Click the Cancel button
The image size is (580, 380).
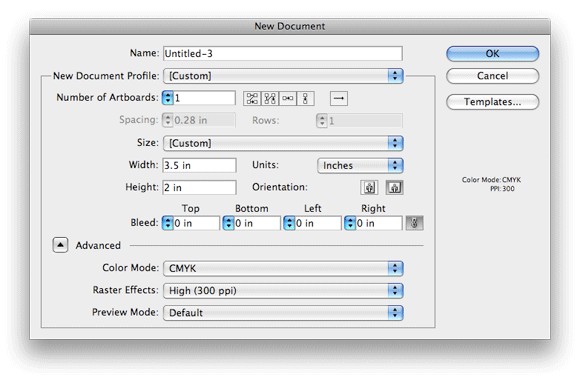492,76
